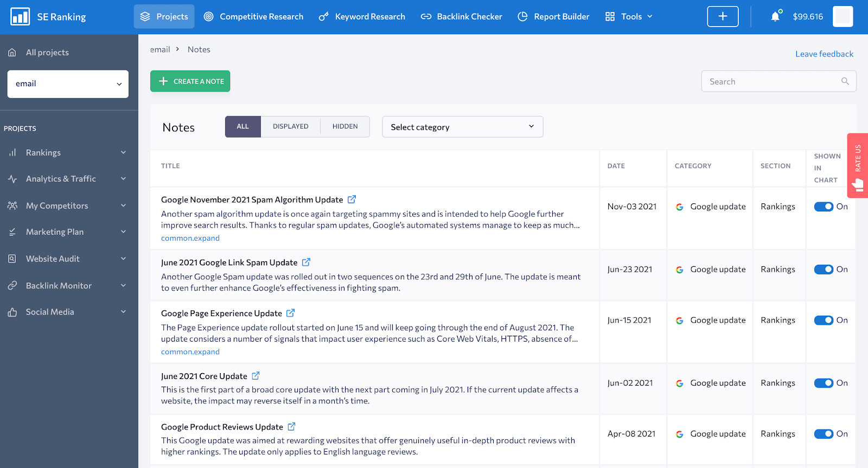This screenshot has width=868, height=468.
Task: Click the account balance $99.616
Action: tap(808, 17)
